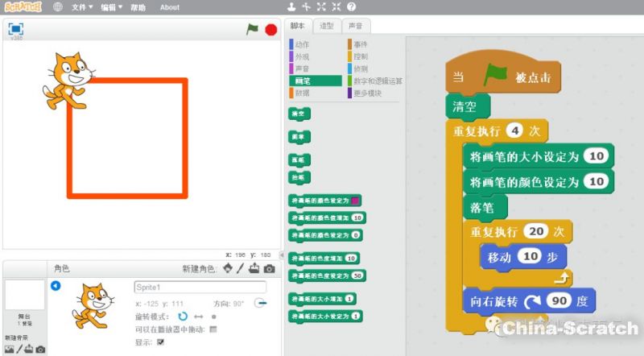Open the 编辑 (Edit) dropdown menu
Image resolution: width=644 pixels, height=356 pixels.
(x=111, y=7)
